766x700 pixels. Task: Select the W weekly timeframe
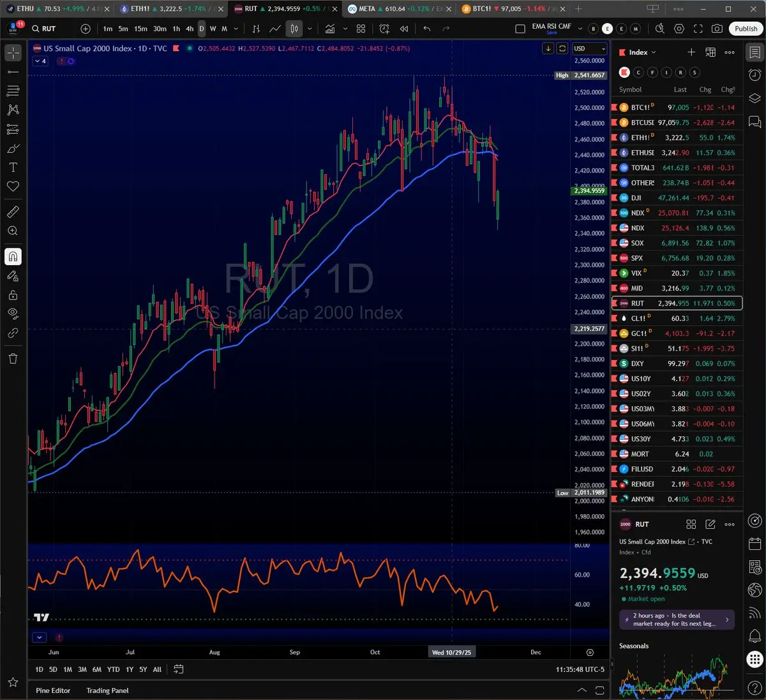pyautogui.click(x=213, y=29)
